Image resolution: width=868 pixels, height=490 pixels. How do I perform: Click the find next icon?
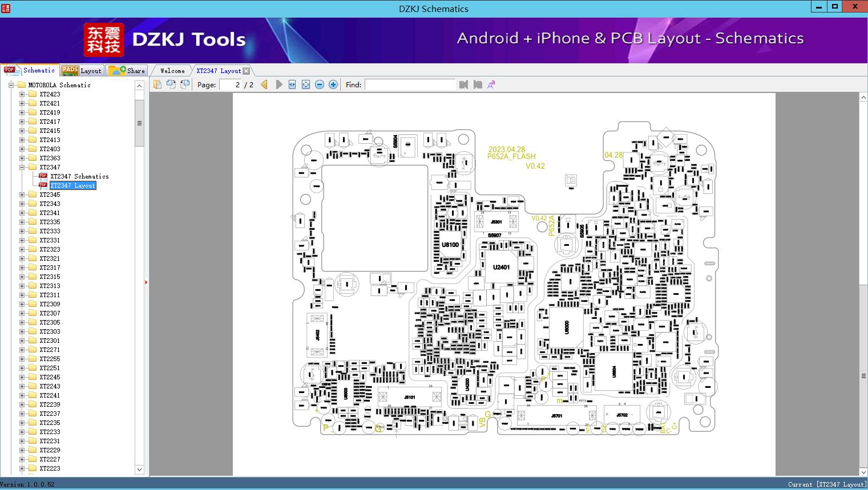(x=478, y=84)
